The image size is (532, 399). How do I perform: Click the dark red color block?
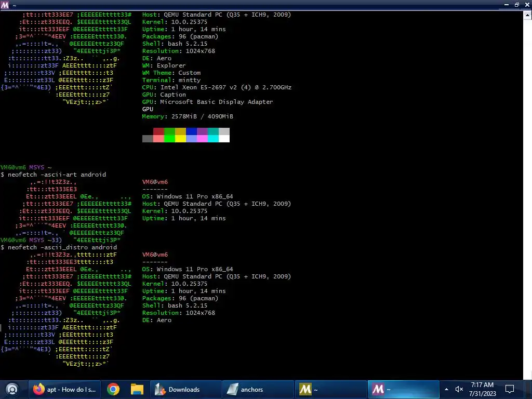coord(158,131)
